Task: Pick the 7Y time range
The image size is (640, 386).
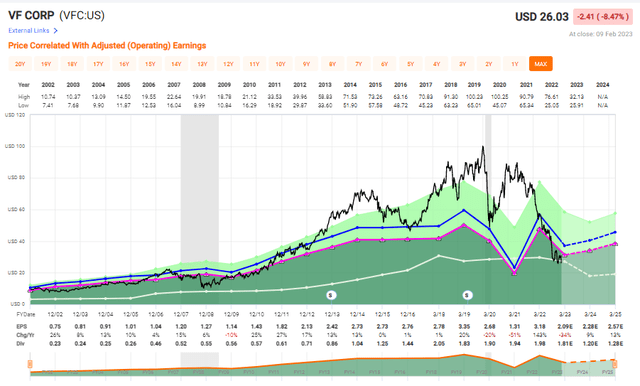Action: (359, 64)
